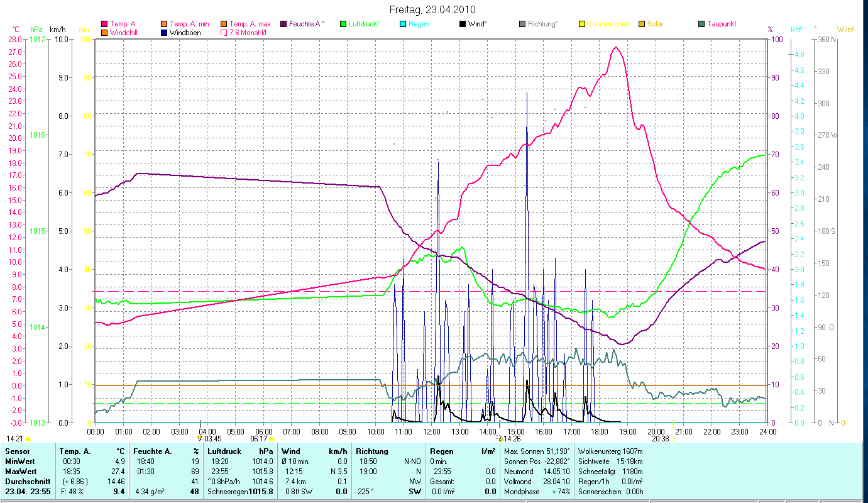The width and height of the screenshot is (868, 503).
Task: Click the 20:38 sunset marker
Action: 663,438
